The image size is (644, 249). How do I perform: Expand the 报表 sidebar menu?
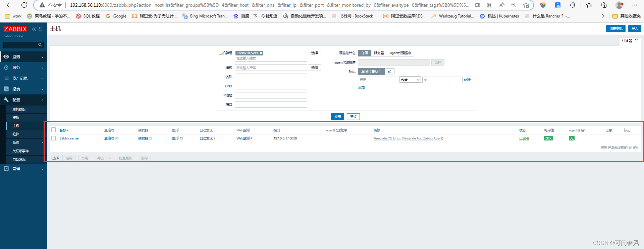coord(23,89)
